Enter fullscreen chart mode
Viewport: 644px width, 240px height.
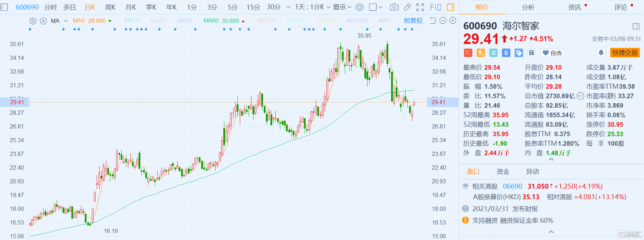pyautogui.click(x=420, y=7)
